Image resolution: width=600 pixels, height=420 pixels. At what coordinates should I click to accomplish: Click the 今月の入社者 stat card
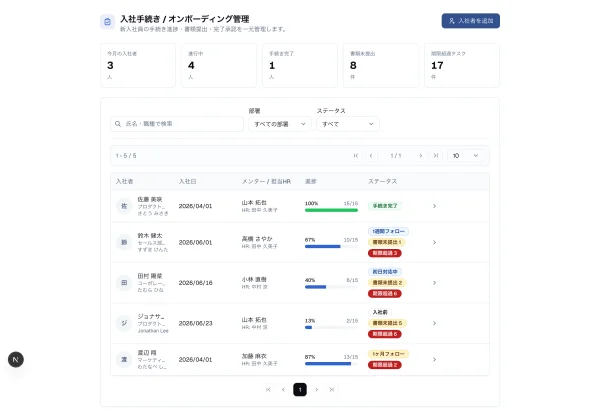[138, 65]
